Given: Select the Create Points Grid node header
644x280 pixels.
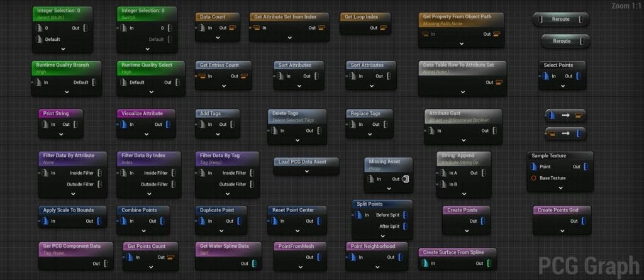Looking at the screenshot, I should [x=562, y=210].
